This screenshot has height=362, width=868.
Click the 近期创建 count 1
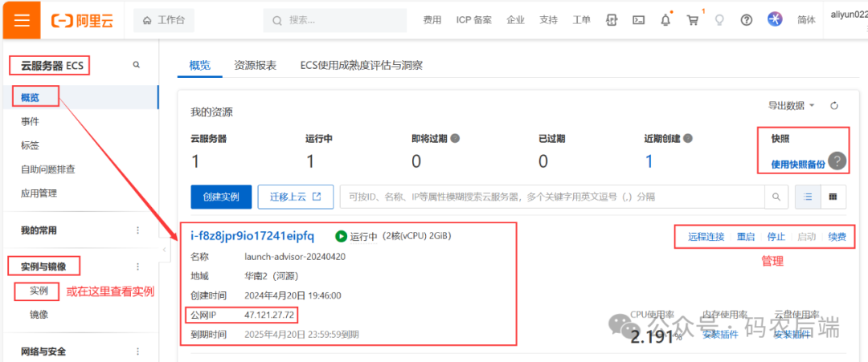pos(649,161)
